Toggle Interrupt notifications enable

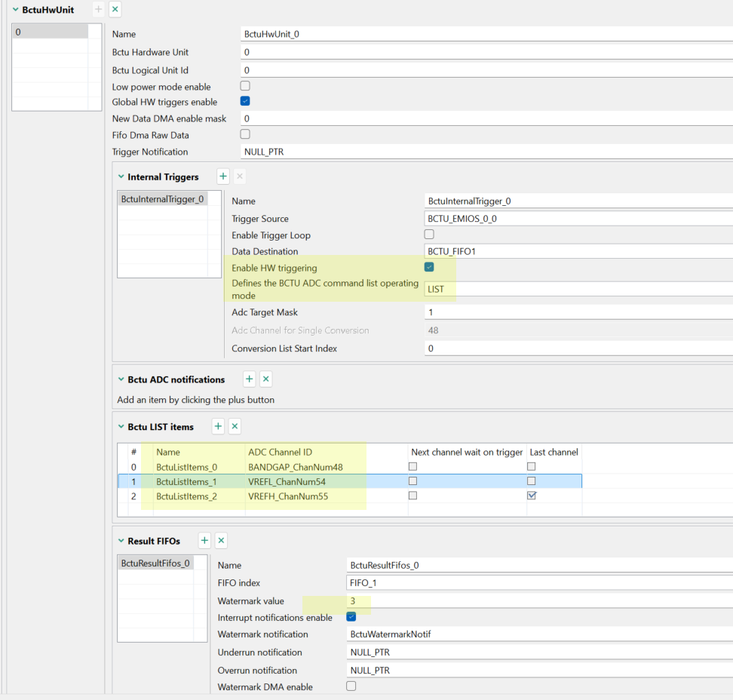click(351, 617)
